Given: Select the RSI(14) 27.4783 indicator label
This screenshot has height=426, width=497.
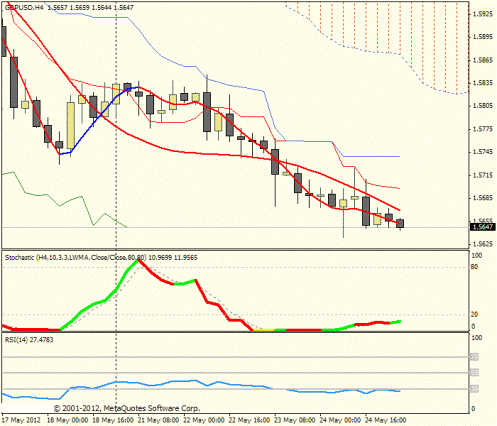Looking at the screenshot, I should pyautogui.click(x=29, y=340).
